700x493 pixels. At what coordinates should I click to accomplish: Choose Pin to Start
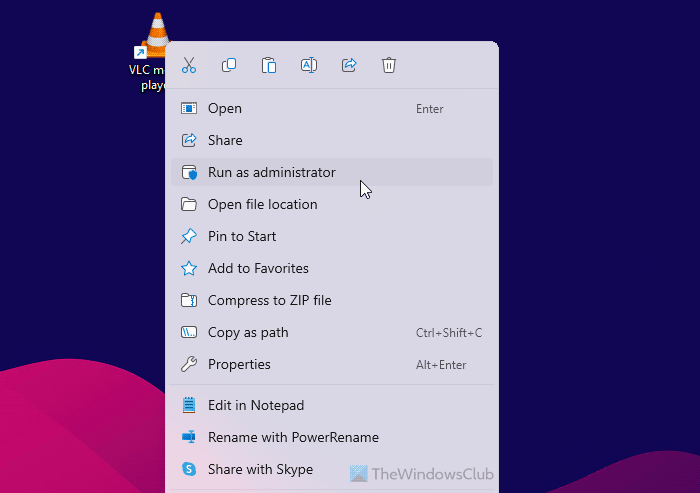[332, 236]
